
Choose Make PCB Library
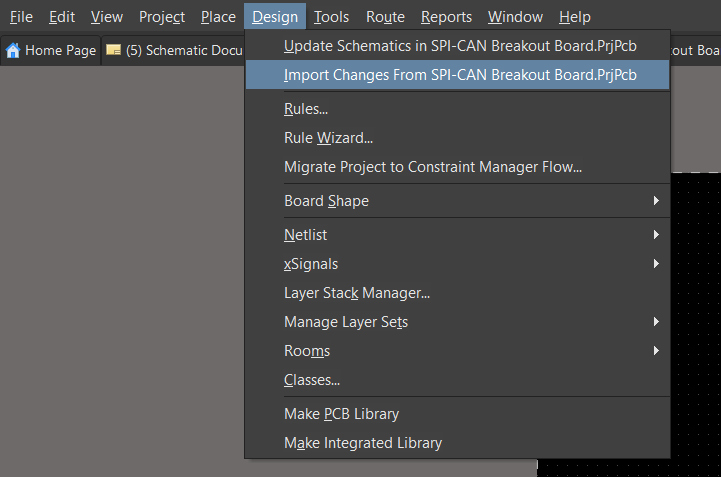458,414
